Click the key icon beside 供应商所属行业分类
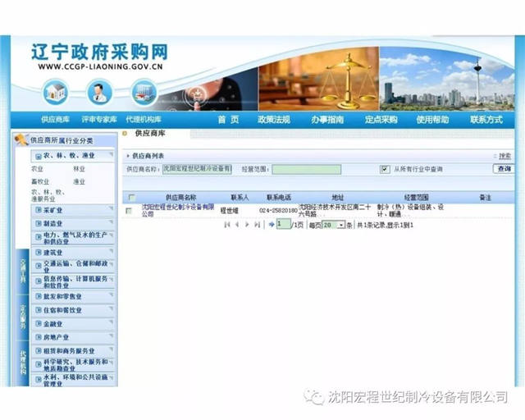Screen dimensions: 525x420 21,139
